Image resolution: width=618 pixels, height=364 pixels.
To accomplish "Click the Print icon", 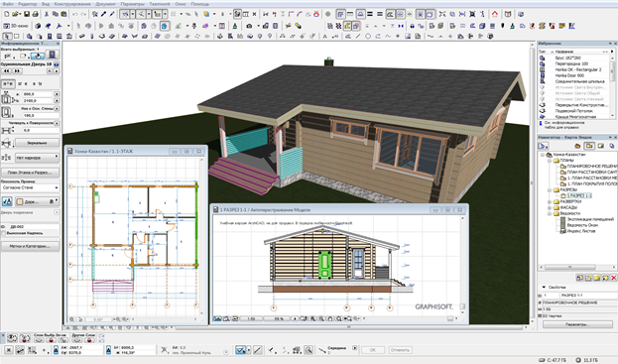I will tap(35, 14).
